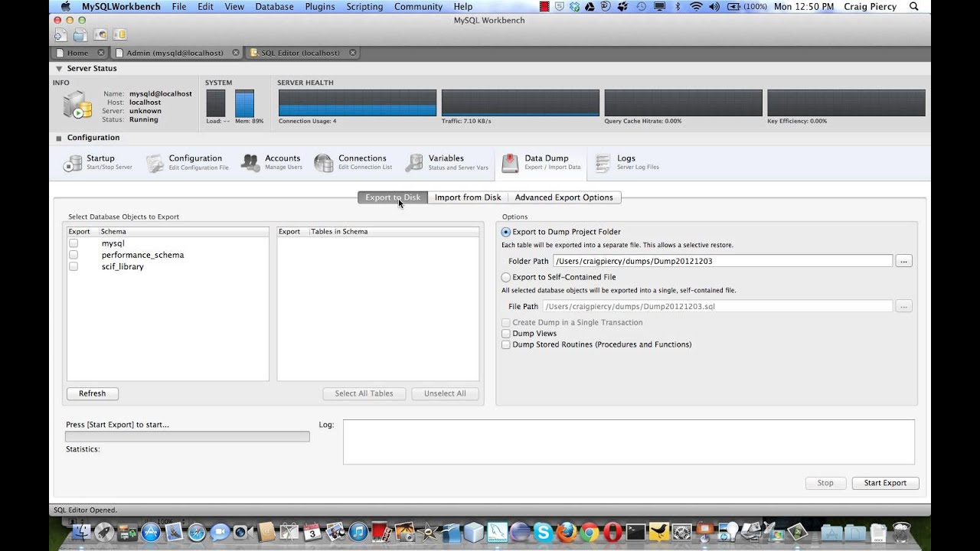Open App Store from the dock

click(150, 532)
